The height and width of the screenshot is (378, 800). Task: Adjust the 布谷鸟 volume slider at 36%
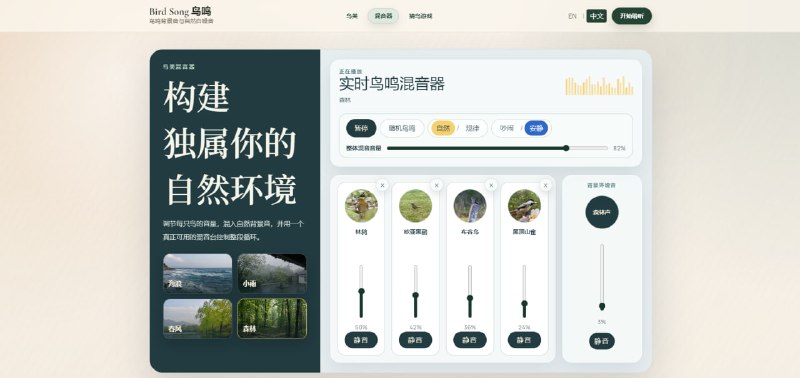[x=470, y=291]
